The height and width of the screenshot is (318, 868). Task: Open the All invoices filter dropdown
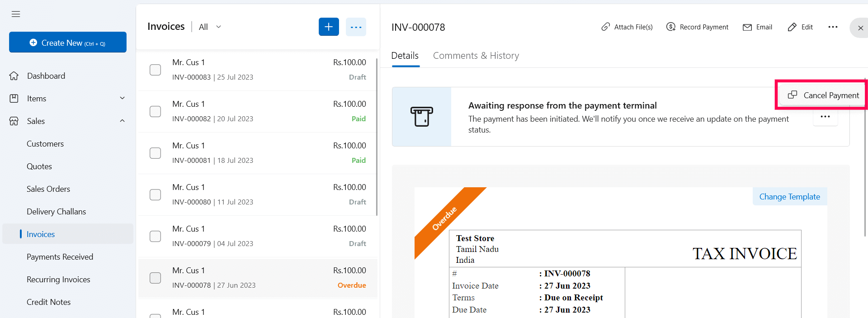tap(210, 27)
